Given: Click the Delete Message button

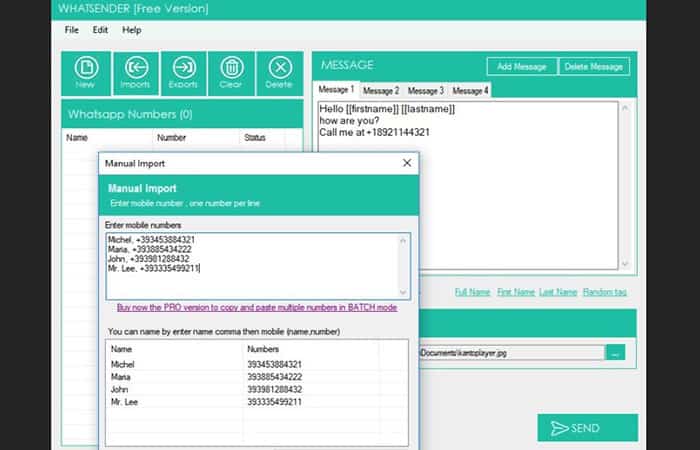Looking at the screenshot, I should point(594,67).
